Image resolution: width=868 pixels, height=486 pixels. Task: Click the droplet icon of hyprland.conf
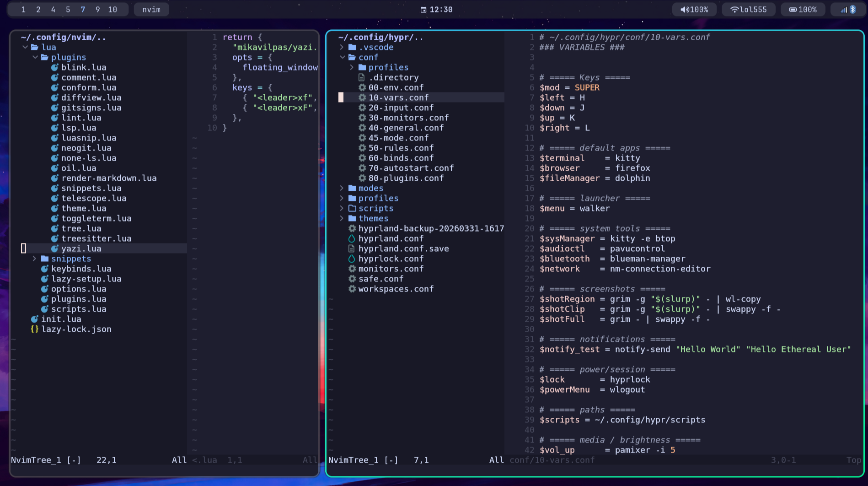tap(352, 238)
